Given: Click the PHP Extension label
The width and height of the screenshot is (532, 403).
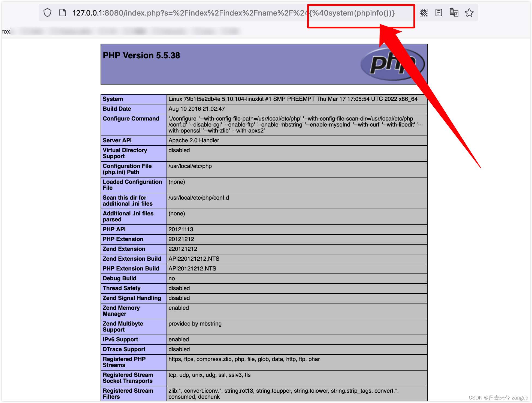Looking at the screenshot, I should [x=123, y=239].
